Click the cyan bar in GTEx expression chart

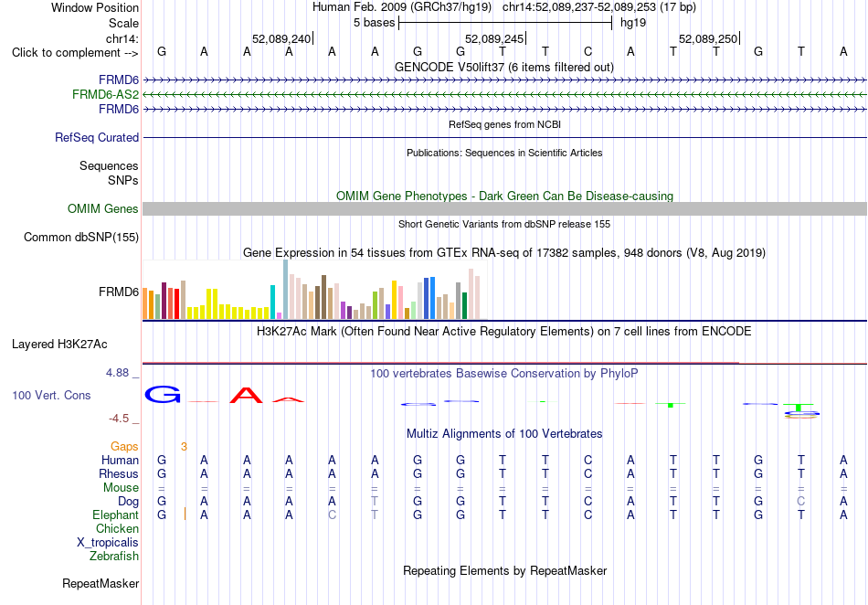point(272,302)
